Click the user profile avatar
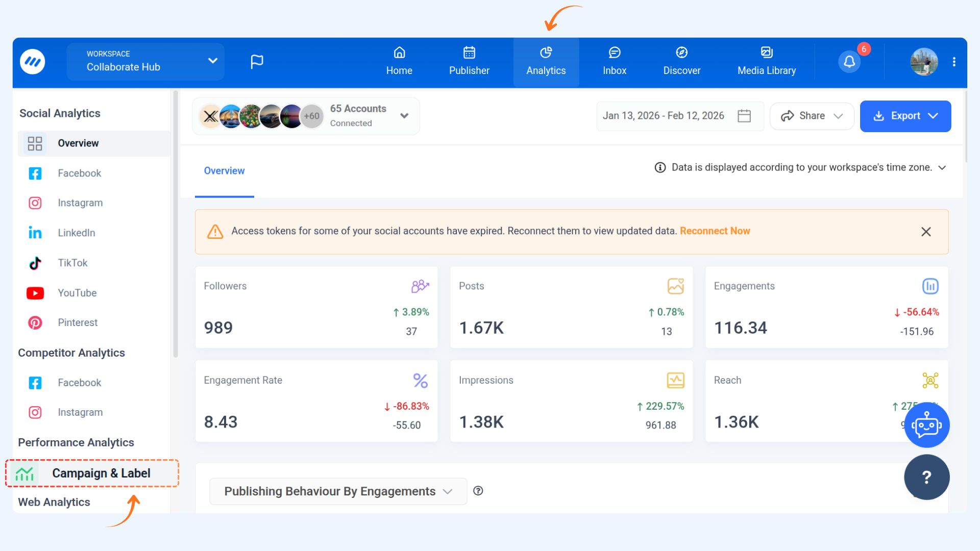 pyautogui.click(x=924, y=62)
